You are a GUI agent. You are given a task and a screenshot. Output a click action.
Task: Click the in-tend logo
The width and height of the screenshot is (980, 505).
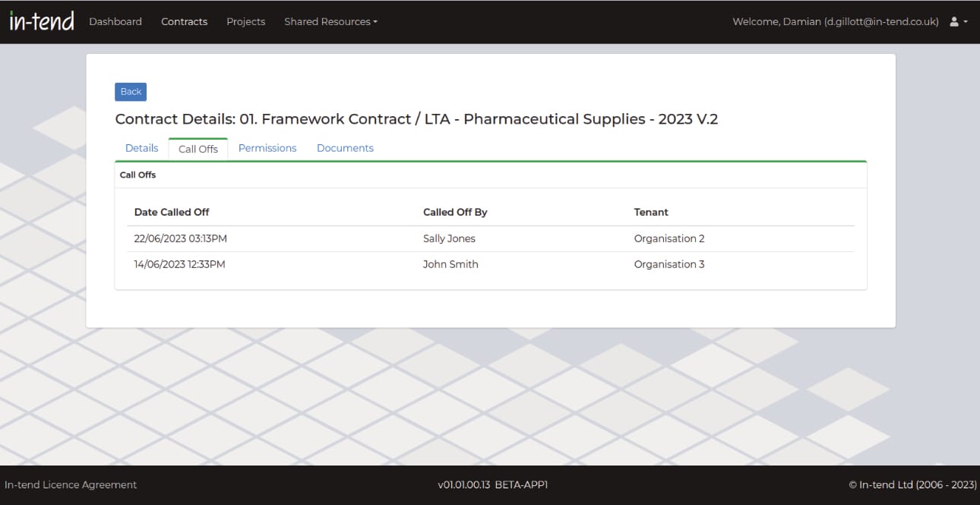[x=42, y=21]
